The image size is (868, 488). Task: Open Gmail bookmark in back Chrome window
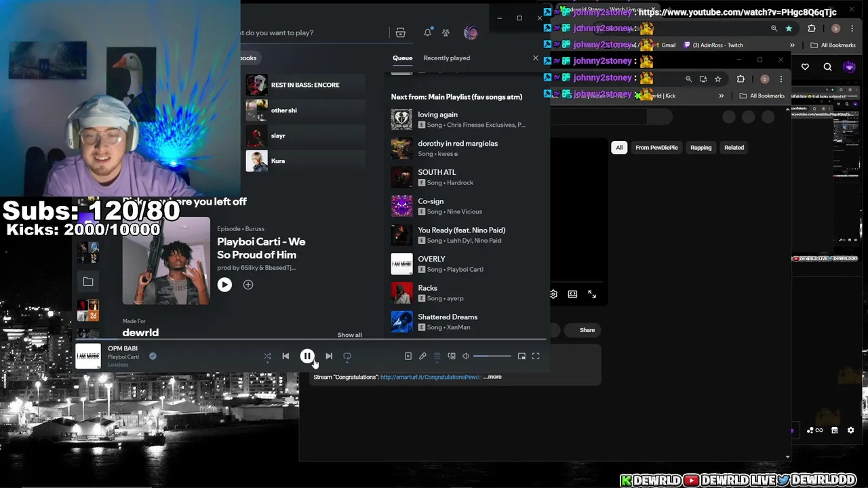tap(665, 45)
